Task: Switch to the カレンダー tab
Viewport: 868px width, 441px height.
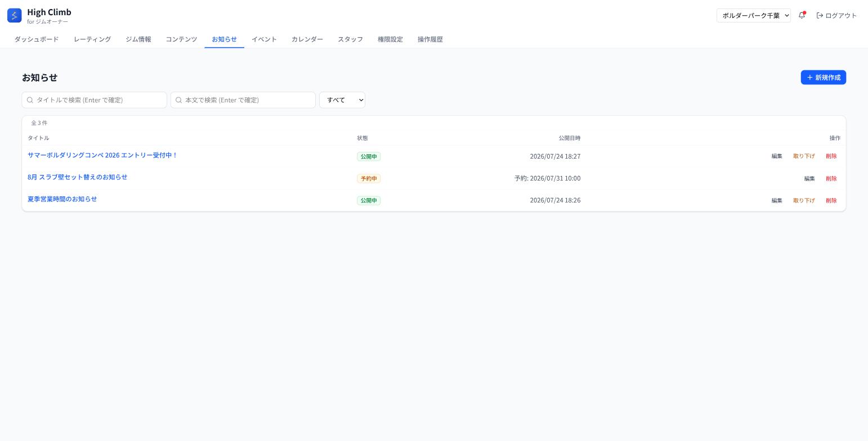Action: 307,39
